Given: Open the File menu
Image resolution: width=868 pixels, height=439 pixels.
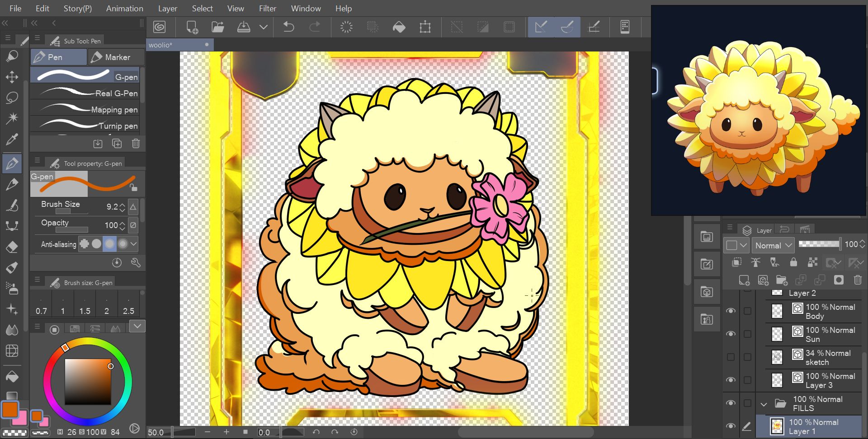Looking at the screenshot, I should (x=15, y=8).
